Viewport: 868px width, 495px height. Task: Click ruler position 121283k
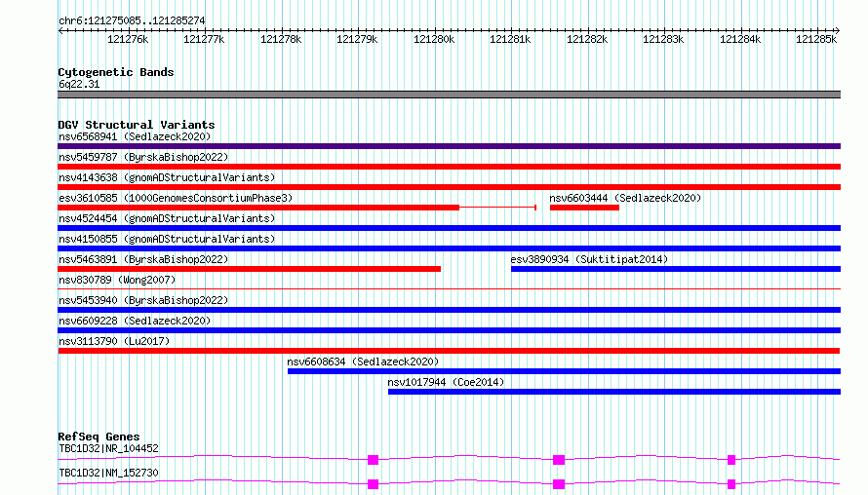point(664,39)
